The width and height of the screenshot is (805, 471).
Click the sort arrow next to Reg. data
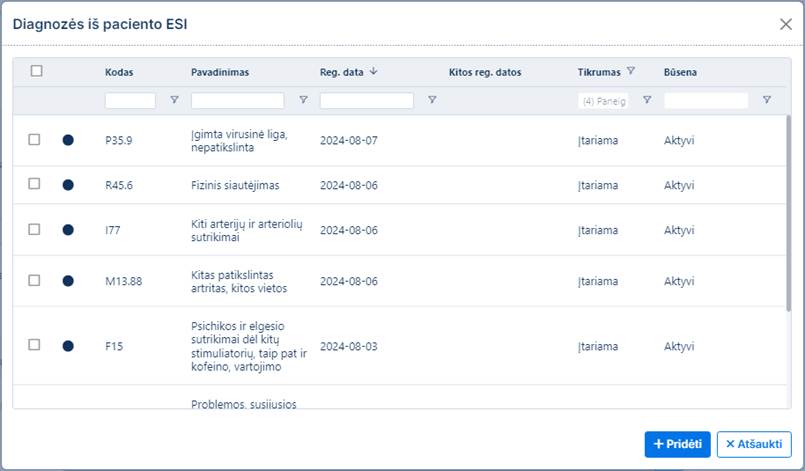374,72
